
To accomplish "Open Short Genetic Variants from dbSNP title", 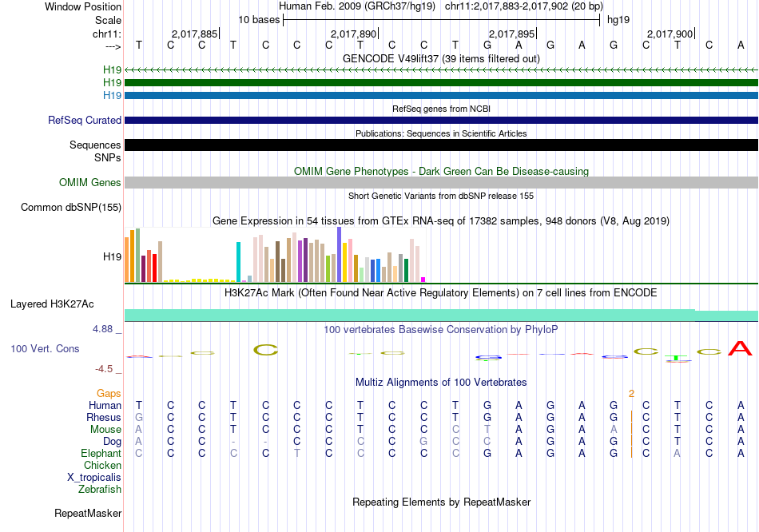I will (441, 196).
